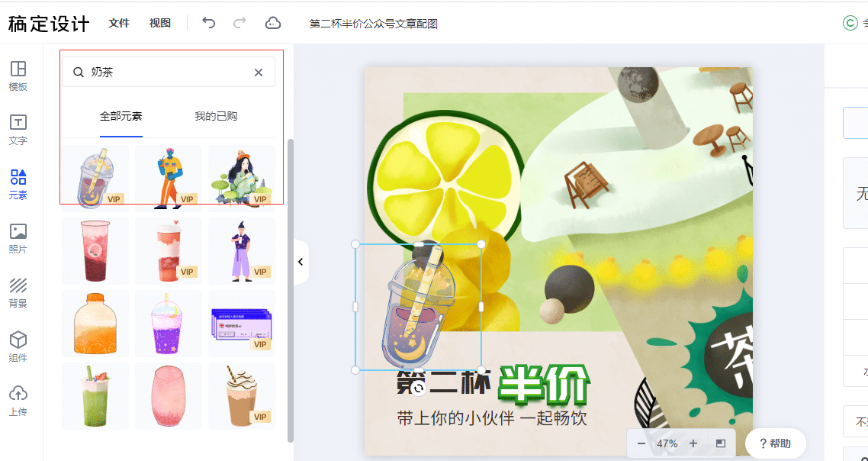
Task: Collapse the left elements panel
Action: (301, 262)
